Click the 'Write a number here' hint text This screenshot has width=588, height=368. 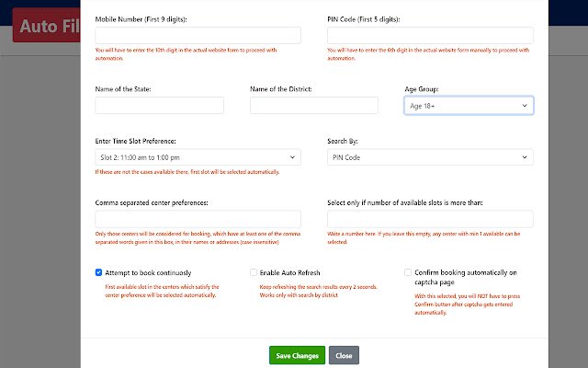pyautogui.click(x=424, y=237)
